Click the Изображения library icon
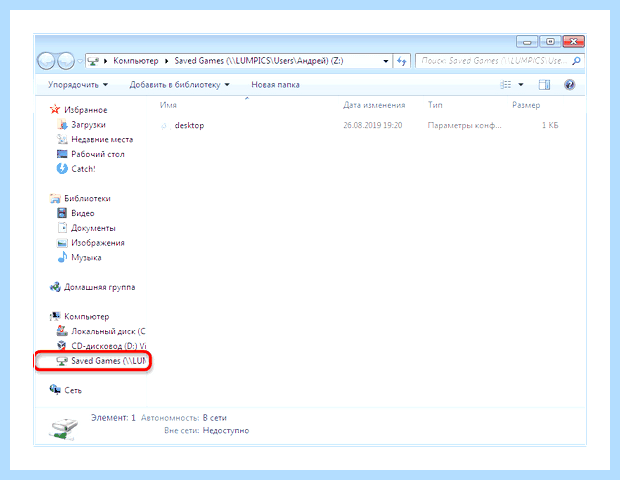Viewport: 620px width, 480px height. [62, 243]
